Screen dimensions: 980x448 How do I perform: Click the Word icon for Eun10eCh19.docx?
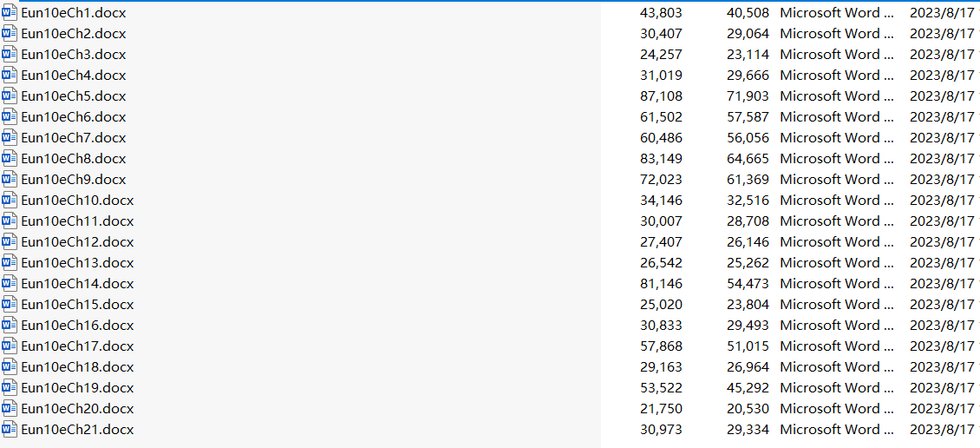pos(10,387)
